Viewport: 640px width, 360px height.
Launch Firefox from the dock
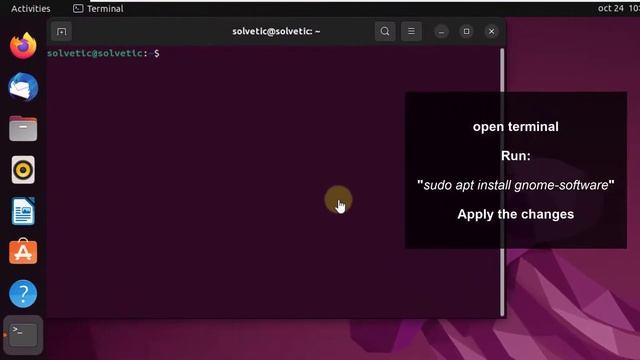pyautogui.click(x=23, y=46)
